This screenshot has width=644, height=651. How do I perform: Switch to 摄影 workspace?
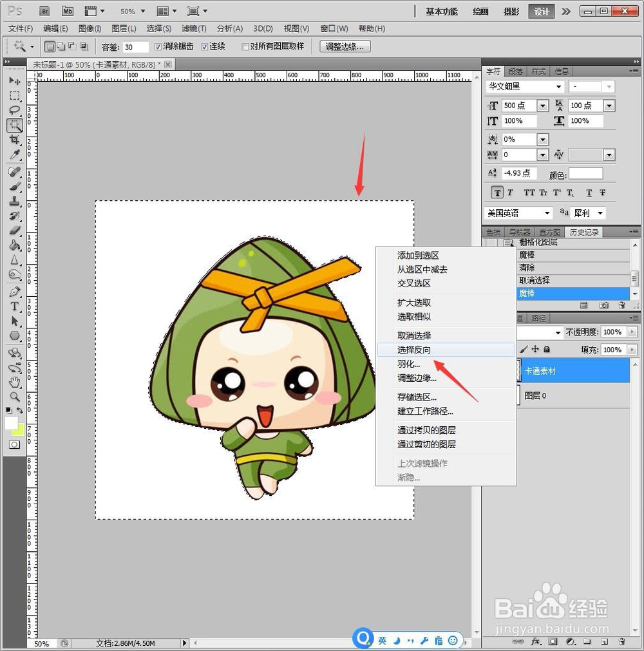click(x=511, y=12)
